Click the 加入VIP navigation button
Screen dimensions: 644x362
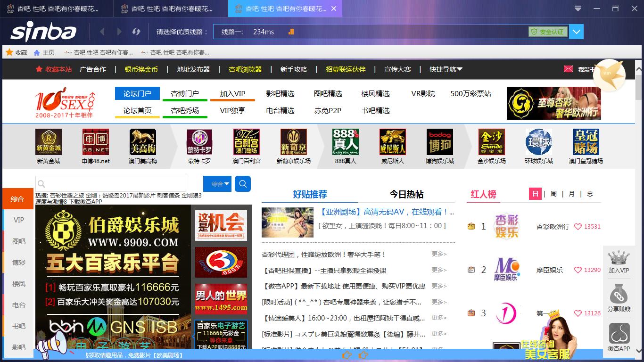[233, 93]
